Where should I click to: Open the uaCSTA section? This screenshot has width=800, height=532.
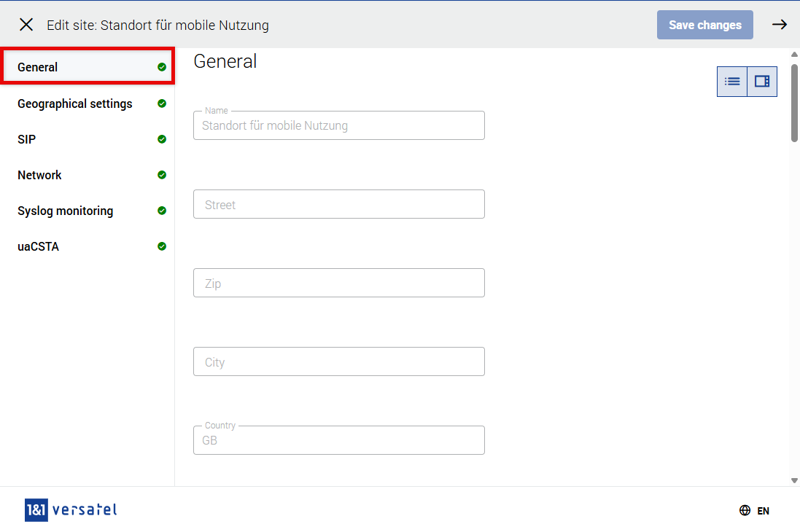coord(38,246)
